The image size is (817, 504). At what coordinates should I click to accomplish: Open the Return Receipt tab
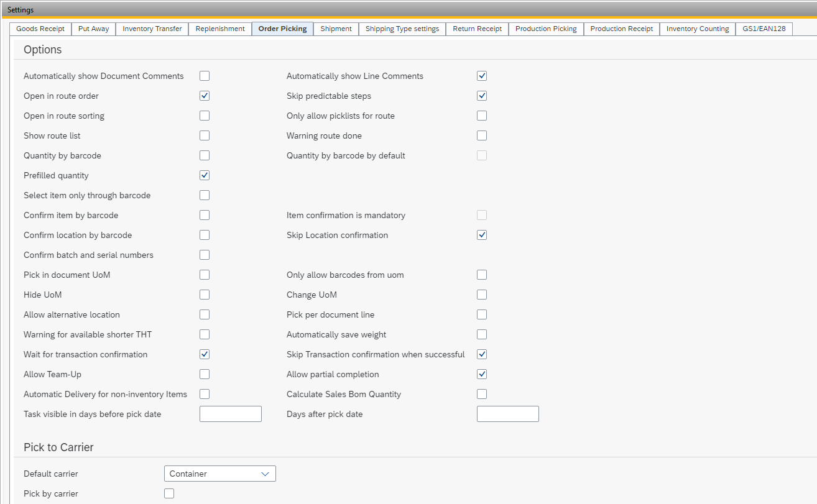(477, 29)
